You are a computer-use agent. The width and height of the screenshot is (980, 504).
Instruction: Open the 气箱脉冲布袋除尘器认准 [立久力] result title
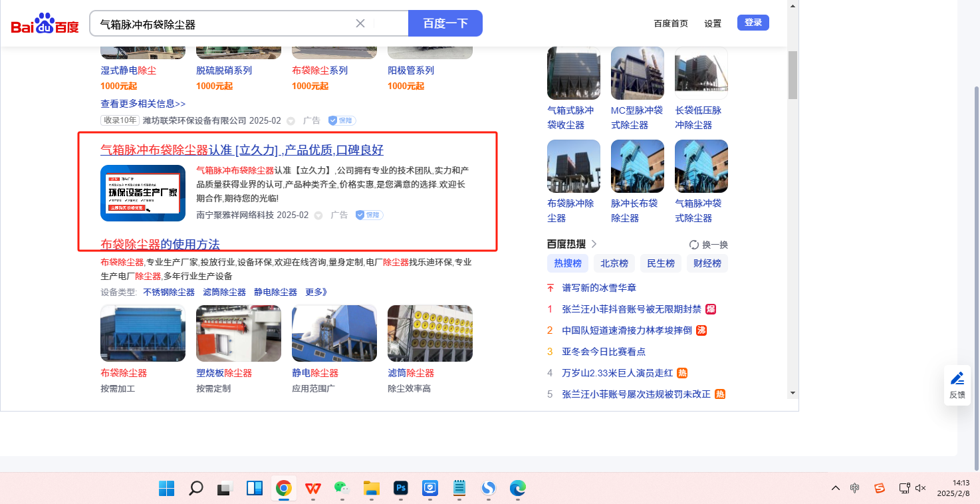tap(242, 150)
